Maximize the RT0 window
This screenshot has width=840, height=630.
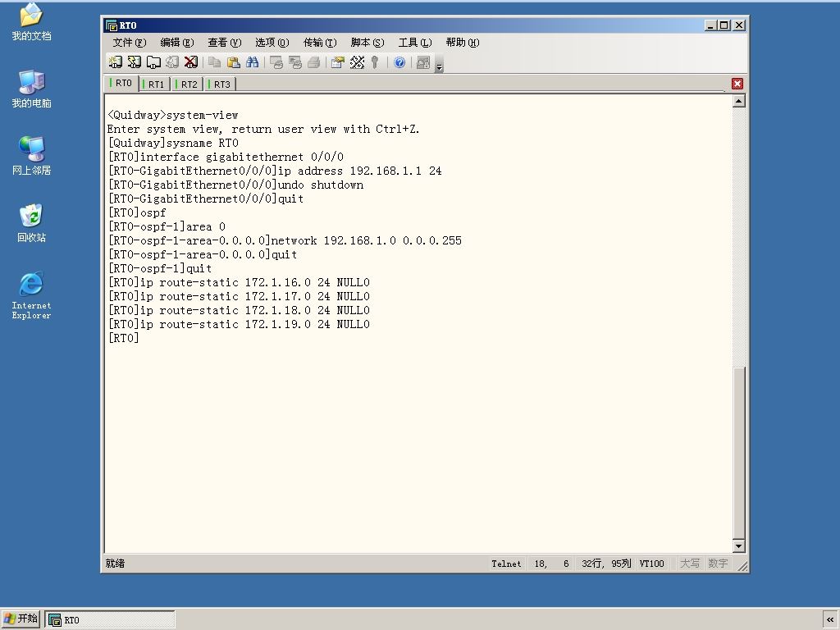[724, 25]
